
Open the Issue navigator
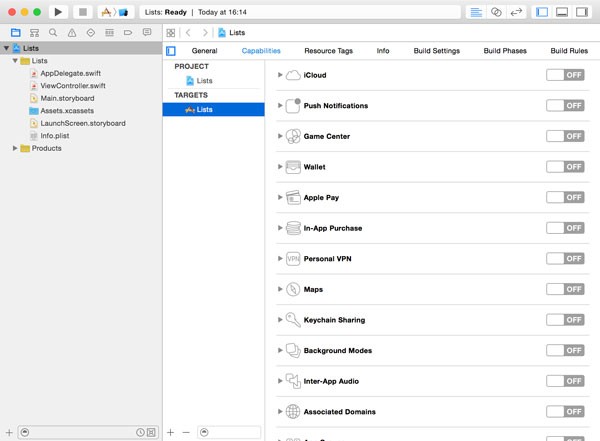[72, 33]
